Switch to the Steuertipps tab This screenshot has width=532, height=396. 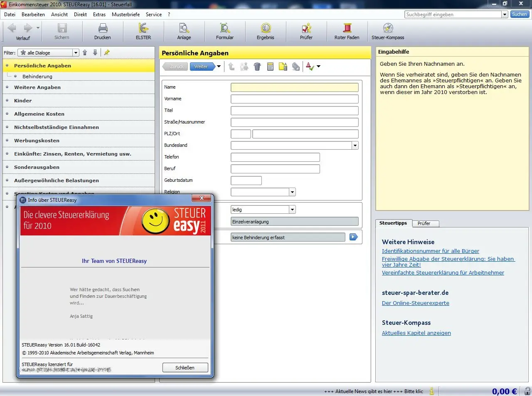(x=394, y=223)
